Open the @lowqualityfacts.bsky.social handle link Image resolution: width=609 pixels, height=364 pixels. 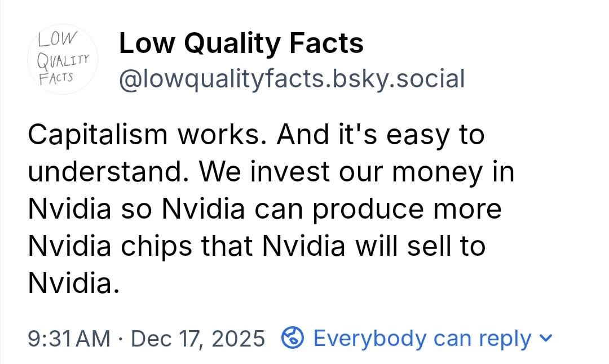(292, 79)
